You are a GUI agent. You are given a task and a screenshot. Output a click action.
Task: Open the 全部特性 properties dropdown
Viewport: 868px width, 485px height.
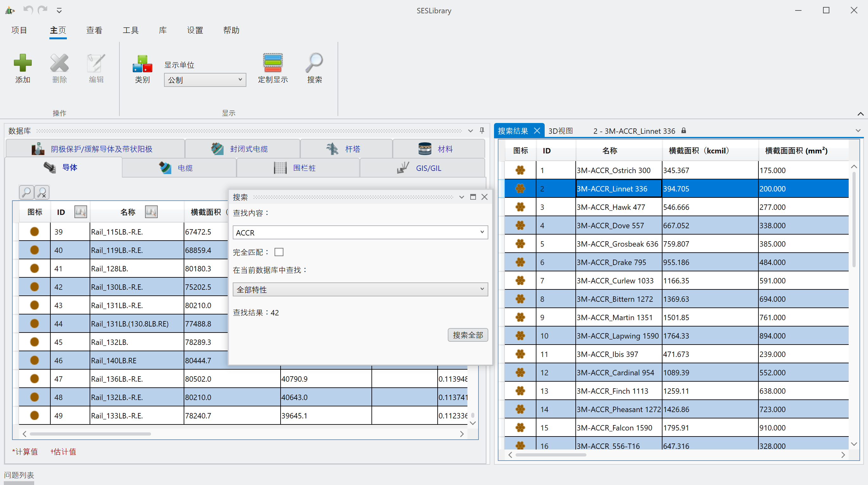[x=360, y=289]
